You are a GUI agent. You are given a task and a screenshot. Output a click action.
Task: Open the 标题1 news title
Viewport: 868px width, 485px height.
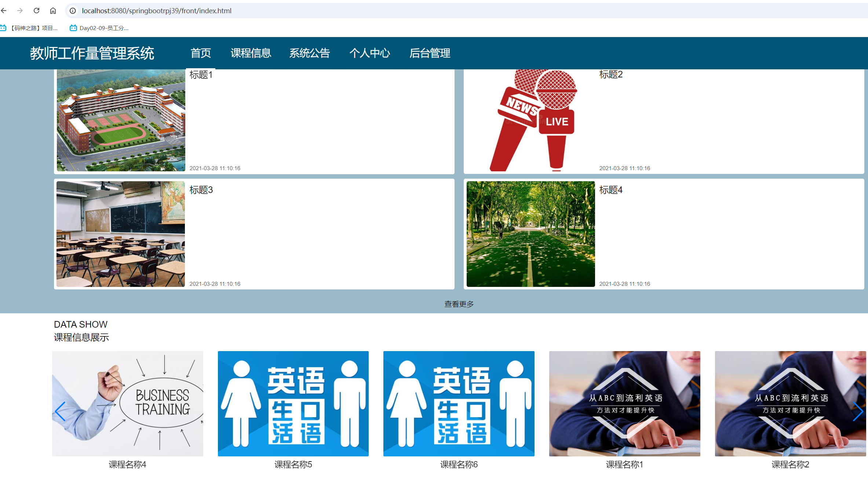pos(201,75)
